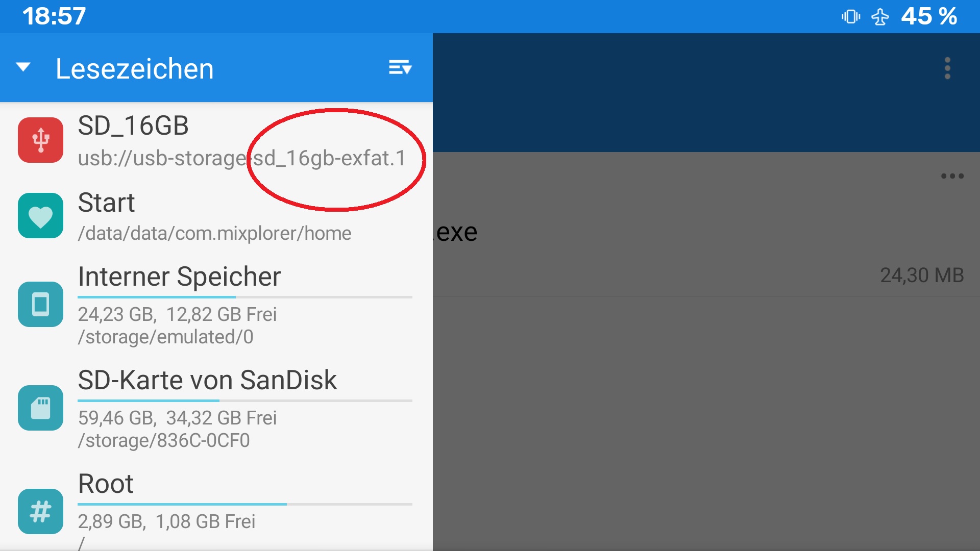Select Interner Speicher bookmark label
The width and height of the screenshot is (980, 551).
pos(179,277)
